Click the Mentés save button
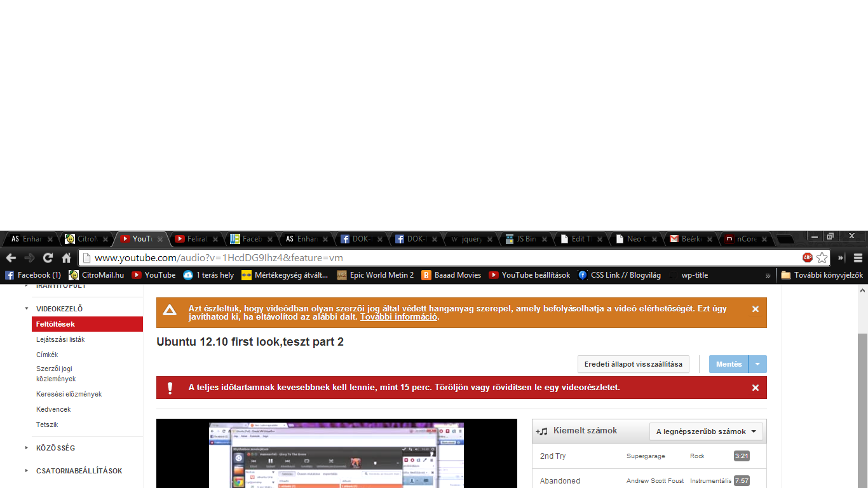This screenshot has width=868, height=488. click(729, 364)
